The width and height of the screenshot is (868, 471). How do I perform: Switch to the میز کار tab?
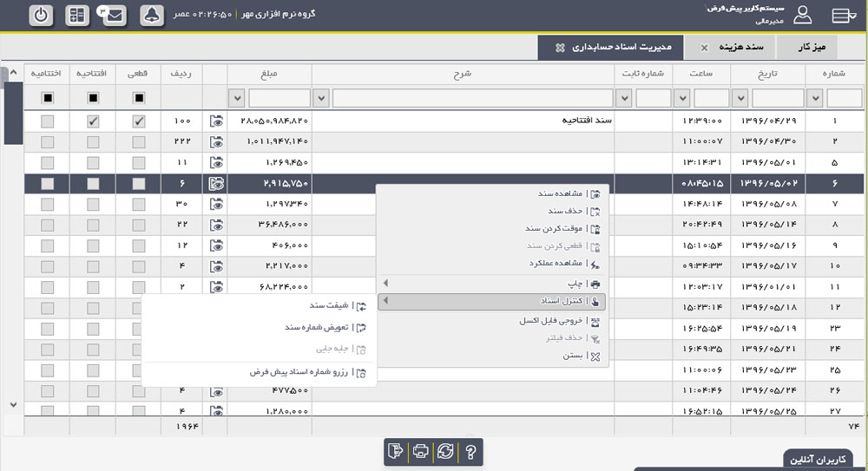click(817, 47)
